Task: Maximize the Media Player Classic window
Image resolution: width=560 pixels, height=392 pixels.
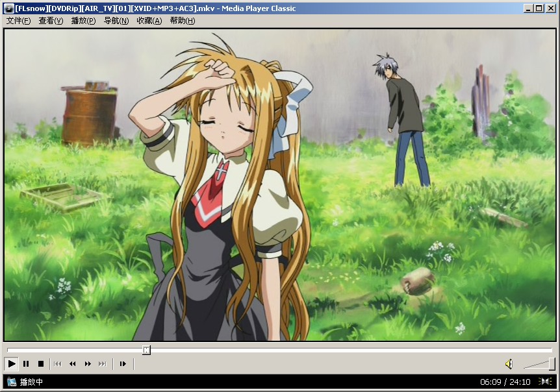Action: [539, 8]
